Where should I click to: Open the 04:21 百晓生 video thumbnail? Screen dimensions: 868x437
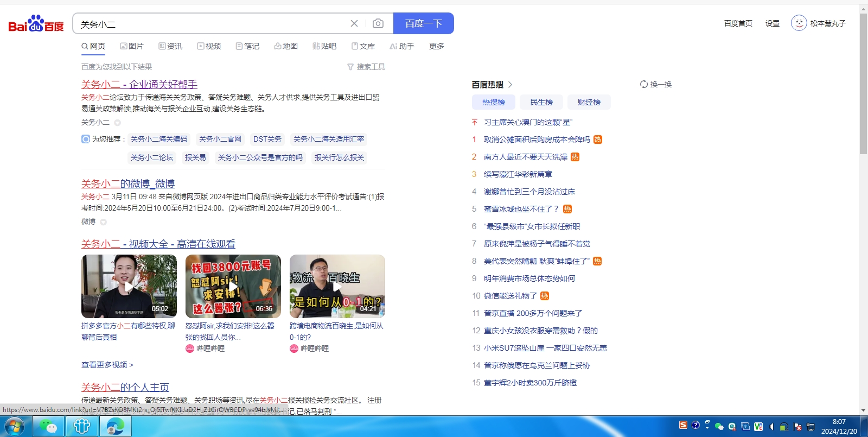tap(337, 286)
